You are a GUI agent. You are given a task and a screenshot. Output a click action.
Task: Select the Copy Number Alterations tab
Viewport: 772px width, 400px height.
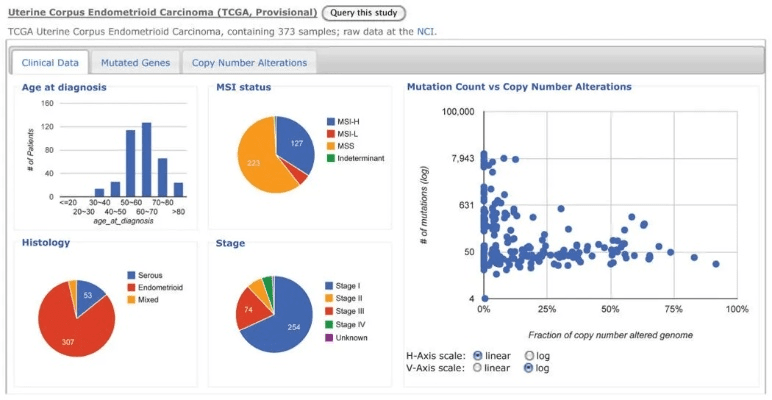(x=251, y=63)
